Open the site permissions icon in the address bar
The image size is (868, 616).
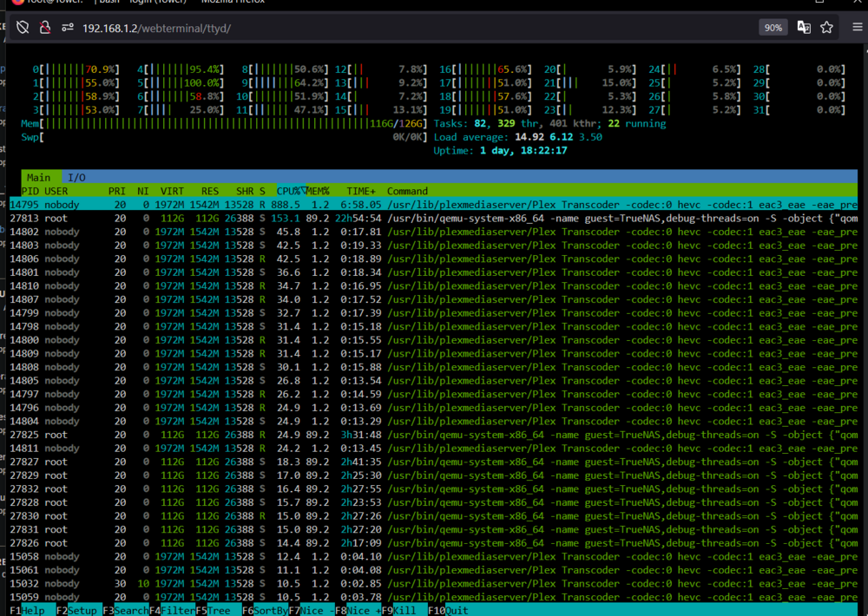tap(68, 27)
